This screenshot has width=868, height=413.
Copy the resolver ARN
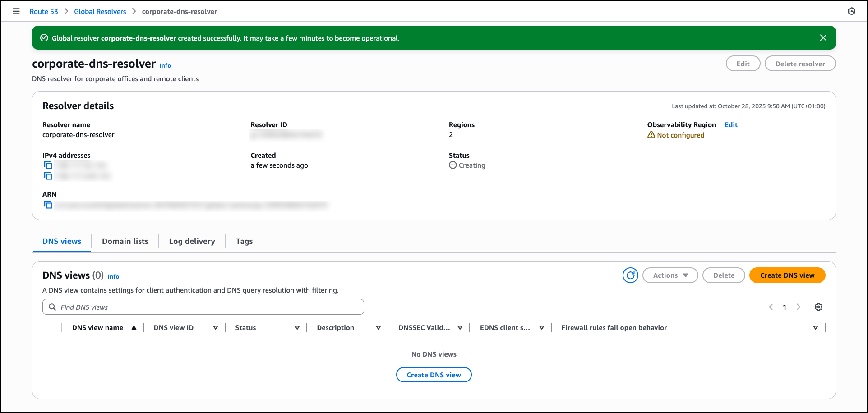[x=48, y=205]
